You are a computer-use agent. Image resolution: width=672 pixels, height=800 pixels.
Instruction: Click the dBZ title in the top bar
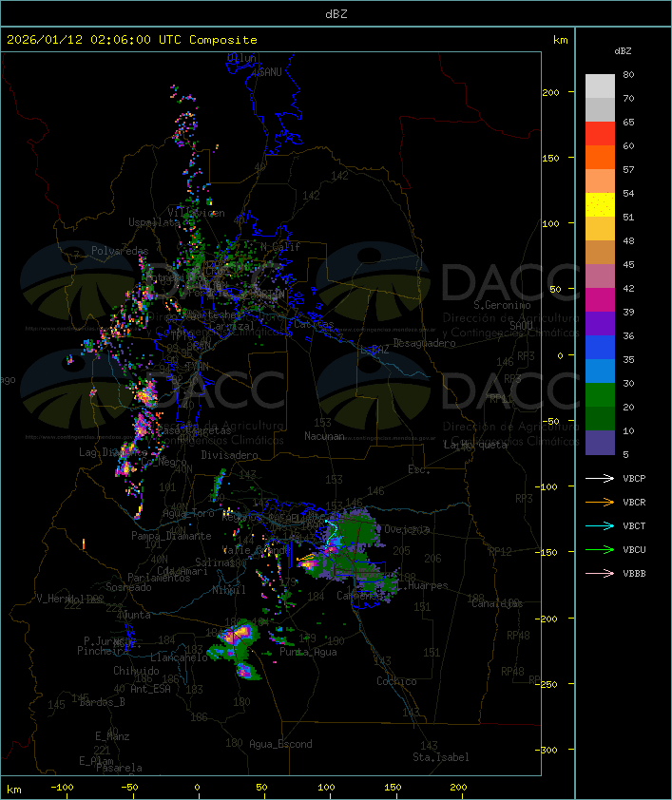336,14
